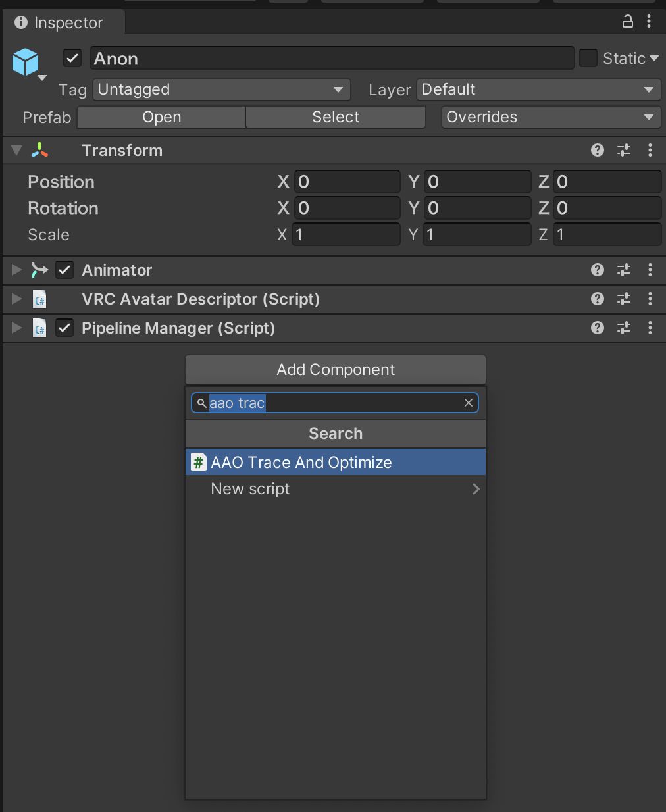This screenshot has width=666, height=812.
Task: Edit the Position X field
Action: point(347,182)
